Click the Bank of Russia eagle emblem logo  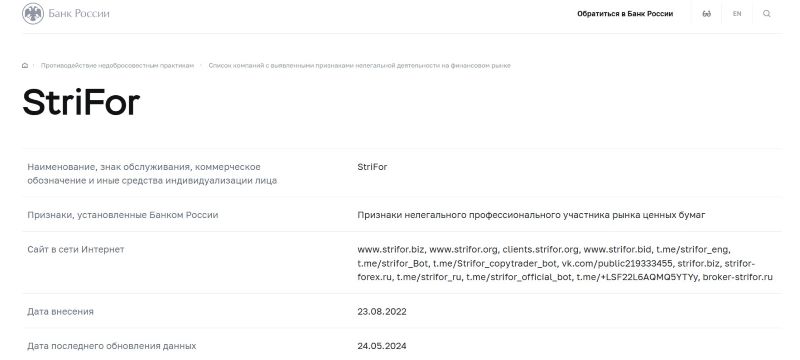(33, 14)
